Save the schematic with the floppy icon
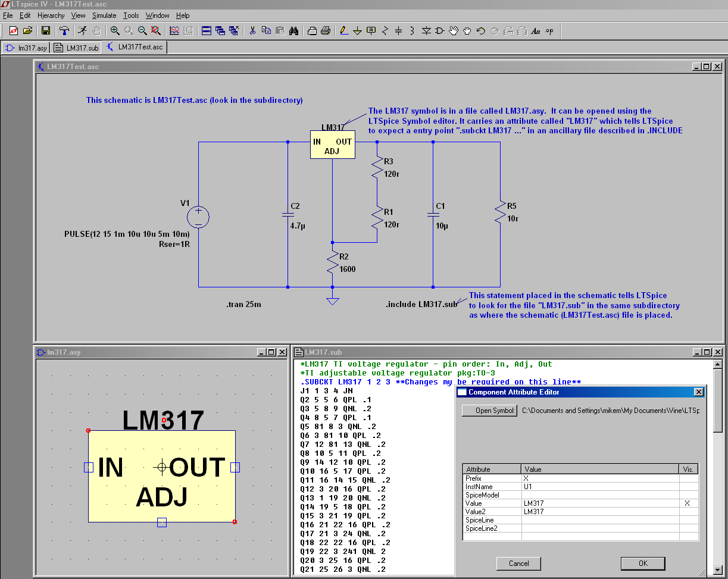Viewport: 728px width, 579px height. point(46,31)
